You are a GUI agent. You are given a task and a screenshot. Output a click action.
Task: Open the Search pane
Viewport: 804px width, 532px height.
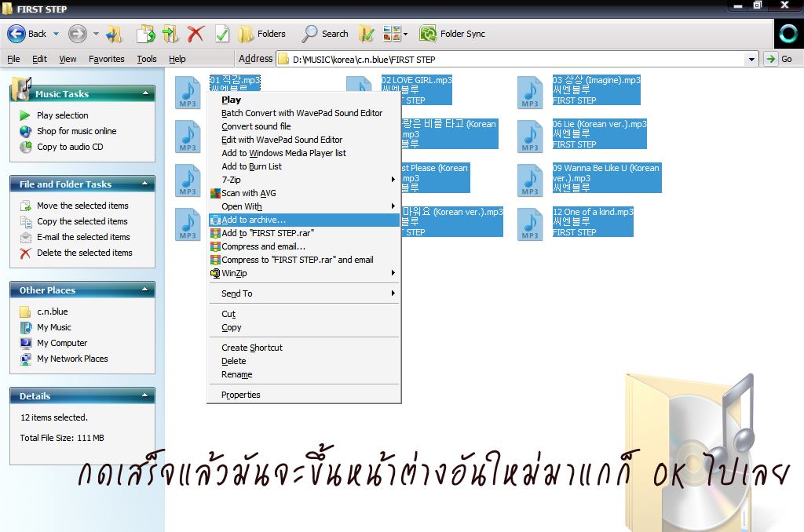(x=325, y=34)
